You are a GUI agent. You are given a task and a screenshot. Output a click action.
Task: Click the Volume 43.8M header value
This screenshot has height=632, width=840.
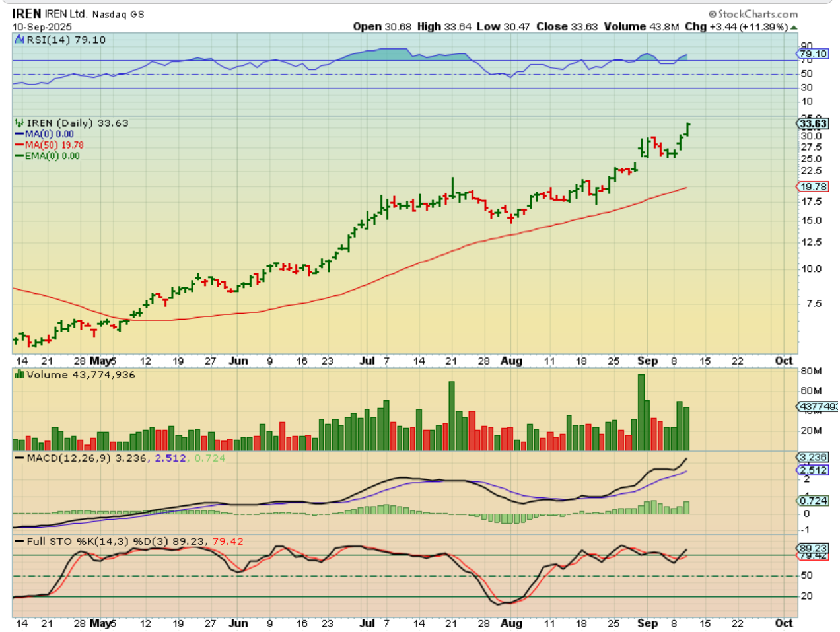(x=641, y=27)
